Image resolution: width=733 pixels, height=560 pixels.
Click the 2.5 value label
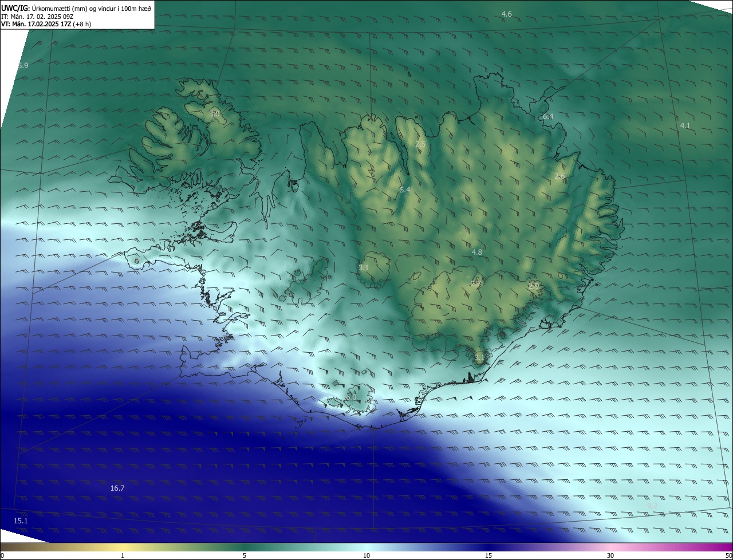pyautogui.click(x=420, y=144)
